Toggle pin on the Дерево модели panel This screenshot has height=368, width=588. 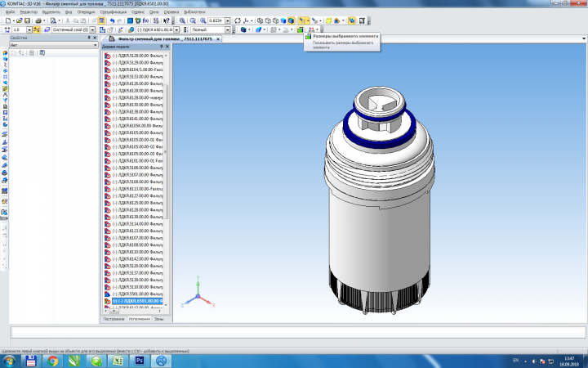click(x=161, y=47)
